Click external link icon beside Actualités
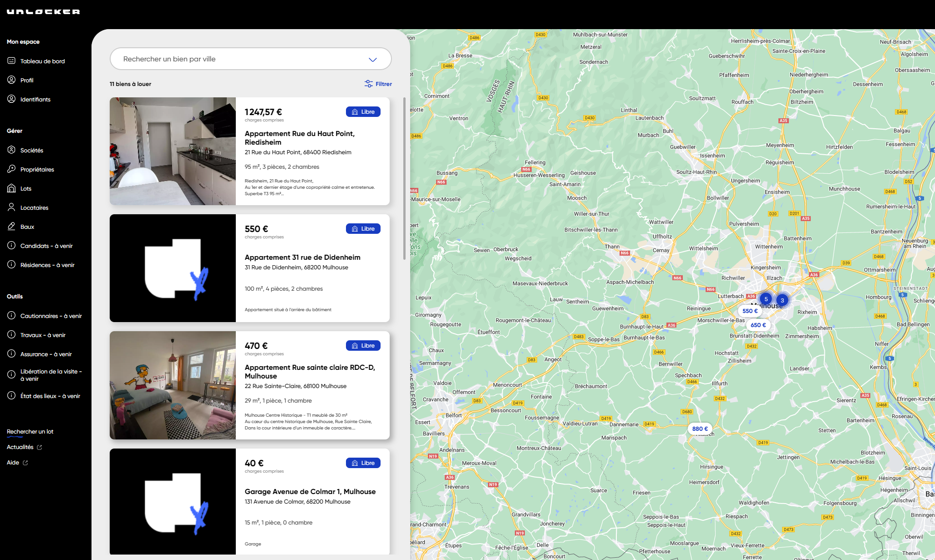Image resolution: width=935 pixels, height=560 pixels. coord(40,448)
